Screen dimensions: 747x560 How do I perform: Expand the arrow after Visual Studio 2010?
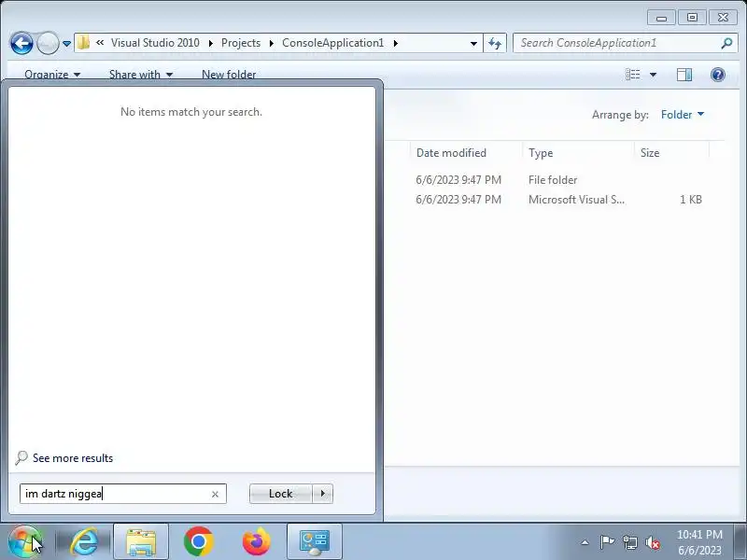point(211,43)
